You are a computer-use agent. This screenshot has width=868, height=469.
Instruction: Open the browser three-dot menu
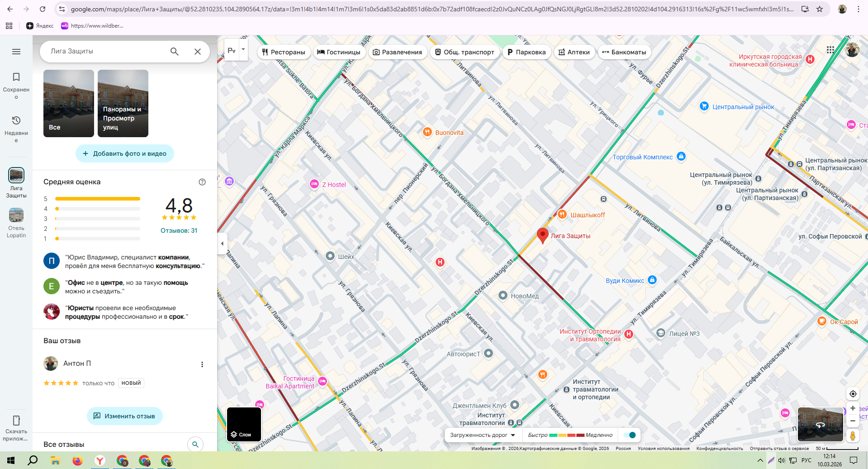click(859, 9)
